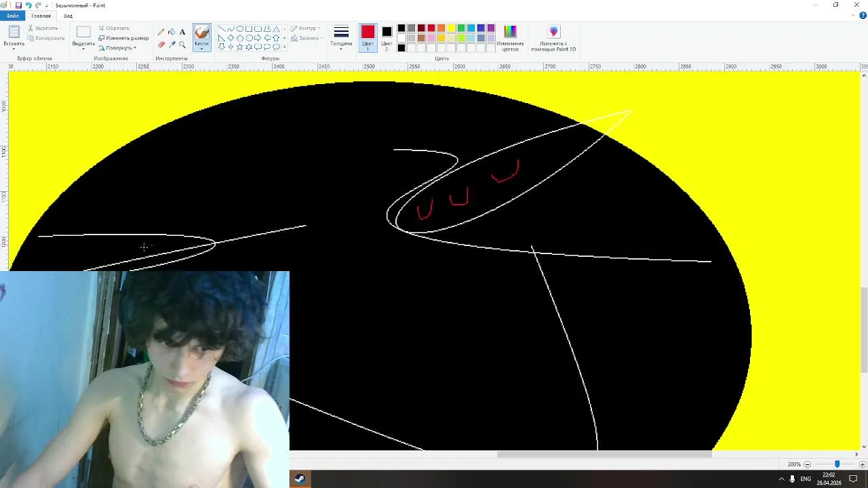Switch to the Вид tab
The image size is (868, 488).
tap(68, 16)
